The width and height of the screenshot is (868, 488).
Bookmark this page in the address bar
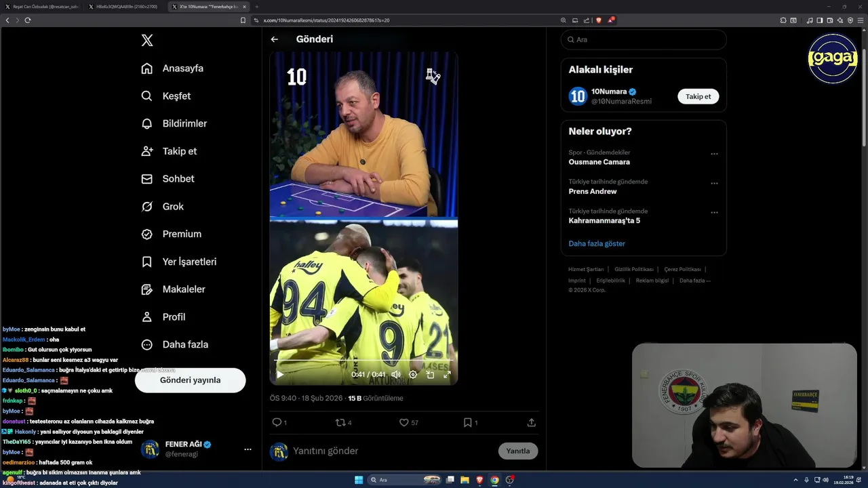tap(243, 20)
